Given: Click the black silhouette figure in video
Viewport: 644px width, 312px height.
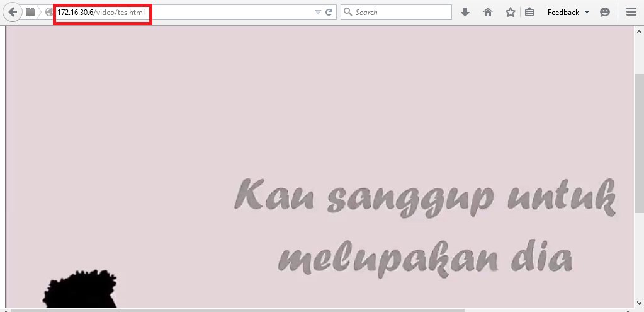Looking at the screenshot, I should click(81, 289).
